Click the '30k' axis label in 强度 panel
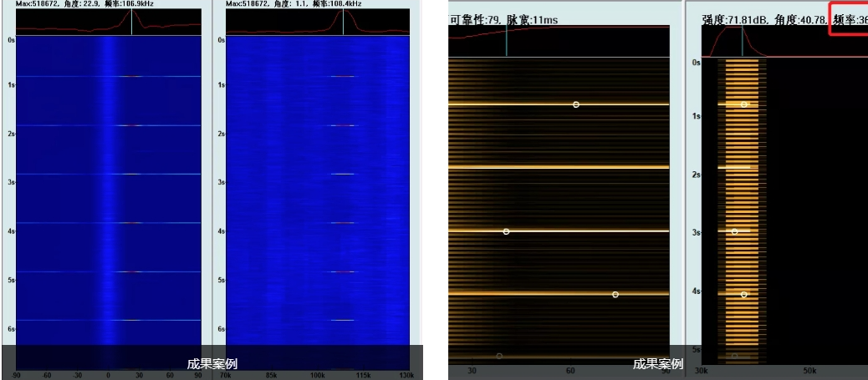Screen dimensions: 868x380 (x=702, y=370)
